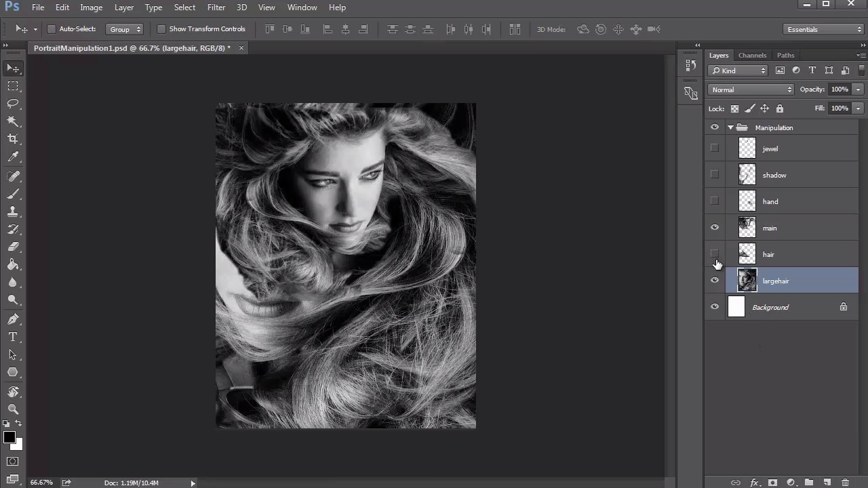This screenshot has width=868, height=488.
Task: Open the layer style fx menu
Action: [754, 483]
